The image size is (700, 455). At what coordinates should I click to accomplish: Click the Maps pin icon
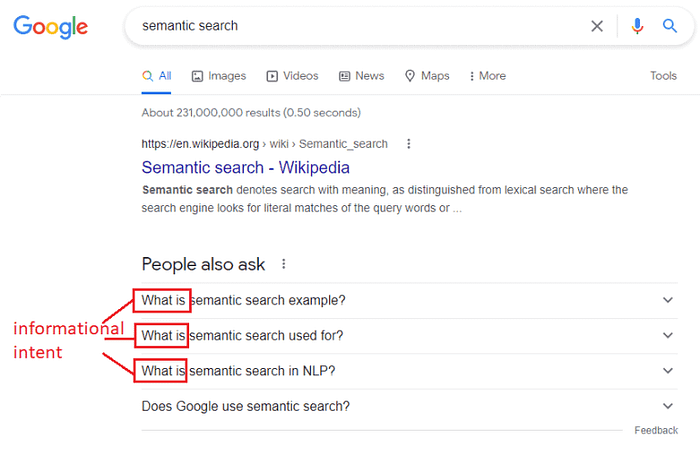(x=410, y=76)
